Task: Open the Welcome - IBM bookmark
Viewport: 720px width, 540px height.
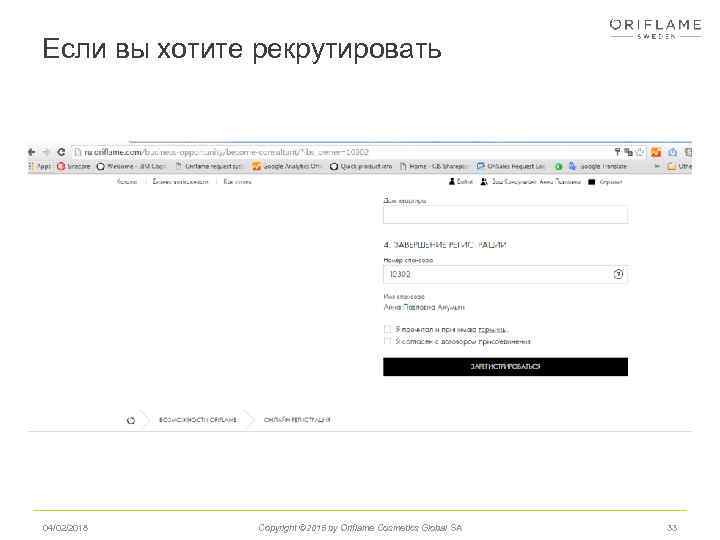Action: (131, 166)
